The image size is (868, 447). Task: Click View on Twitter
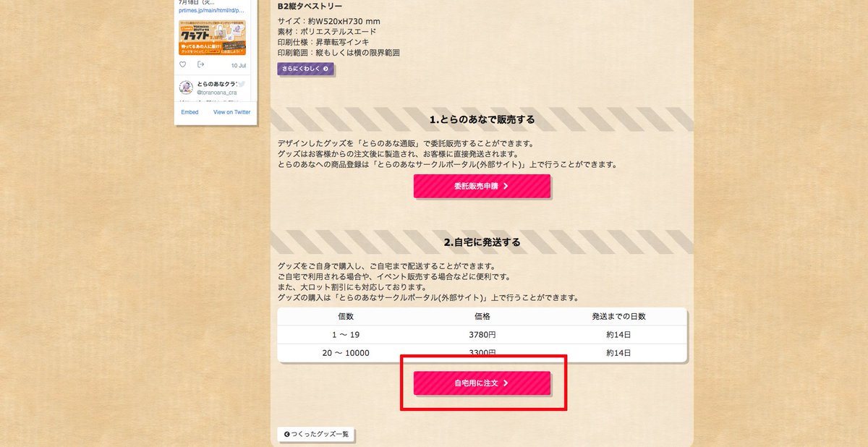[x=231, y=112]
